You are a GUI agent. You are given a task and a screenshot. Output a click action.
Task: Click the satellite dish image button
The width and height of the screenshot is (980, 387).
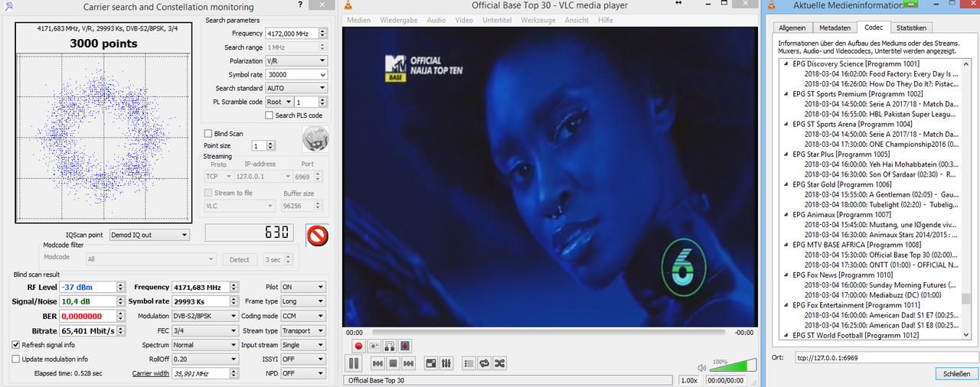pos(316,138)
